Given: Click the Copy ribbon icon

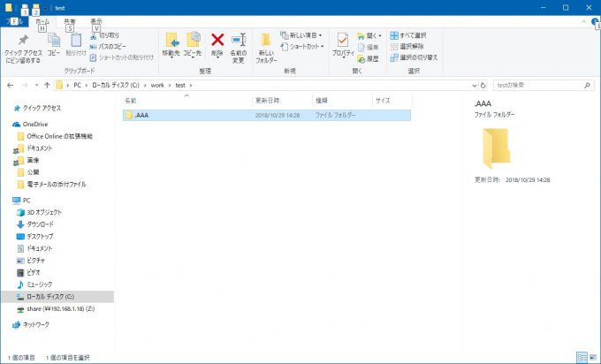Looking at the screenshot, I should click(x=54, y=45).
